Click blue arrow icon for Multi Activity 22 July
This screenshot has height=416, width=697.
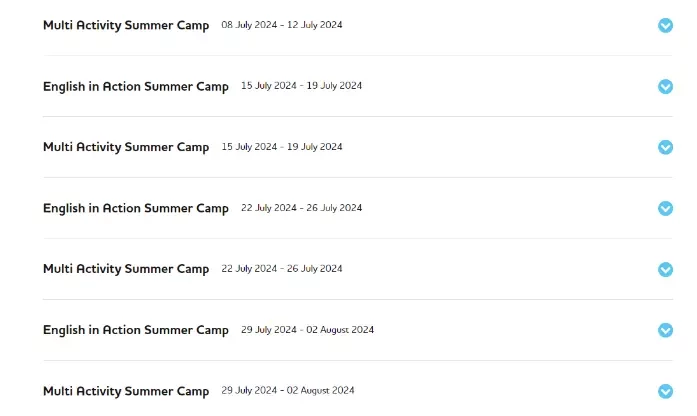pos(665,269)
